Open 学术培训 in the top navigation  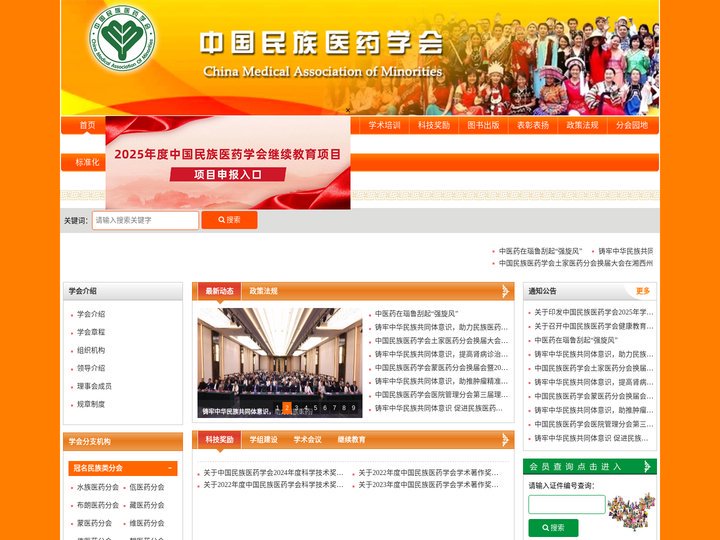(x=384, y=125)
